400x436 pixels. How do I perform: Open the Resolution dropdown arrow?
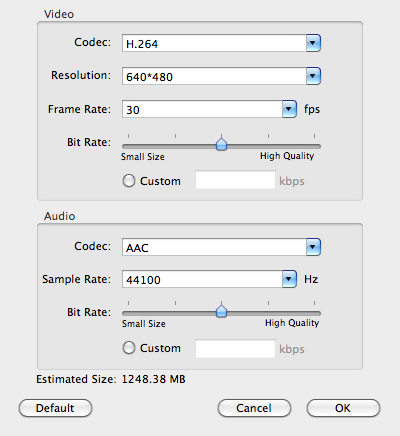pos(313,76)
